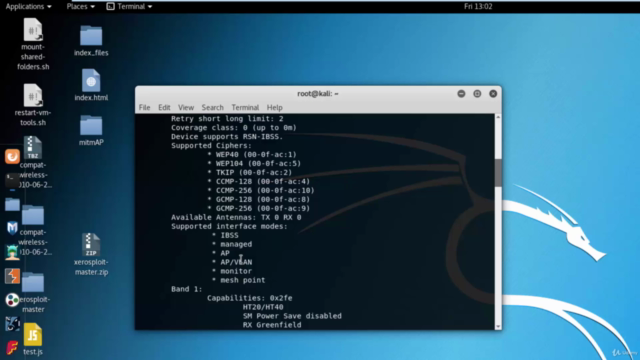The image size is (640, 360).
Task: Click 'RX Greenfield' capability line
Action: pyautogui.click(x=272, y=325)
